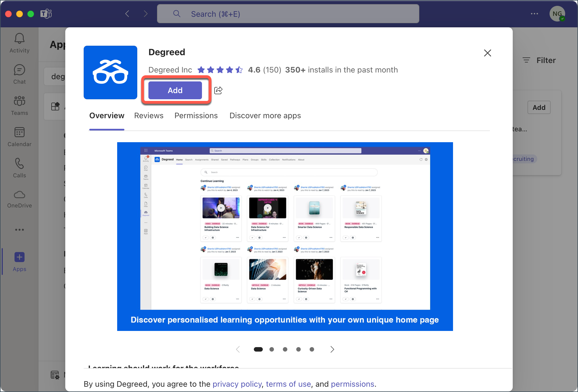This screenshot has height=392, width=578.
Task: Click the Degreed glasses logo
Action: (x=110, y=72)
